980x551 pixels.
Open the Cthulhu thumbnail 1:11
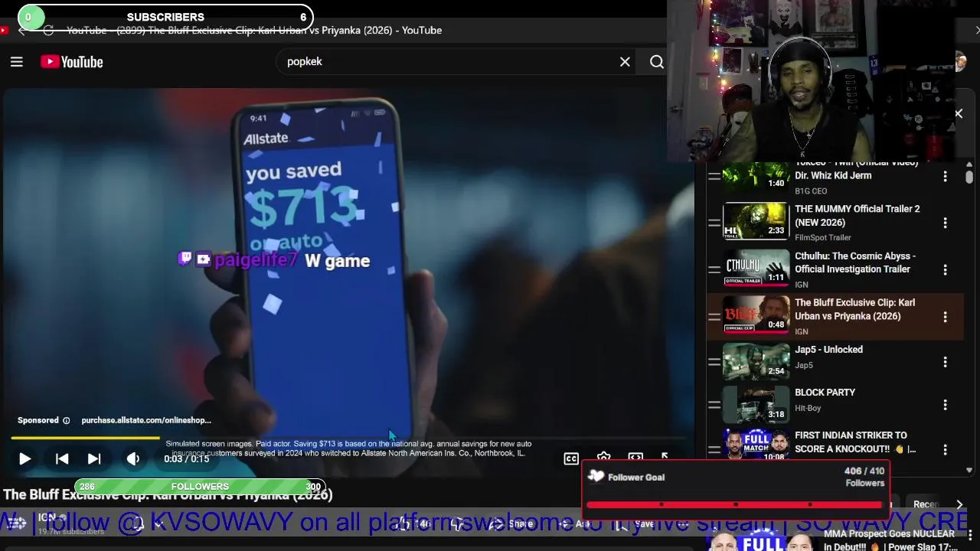tap(756, 269)
